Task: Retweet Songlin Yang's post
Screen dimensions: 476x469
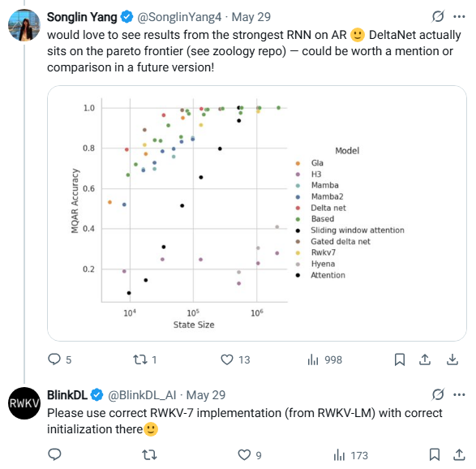Action: point(140,359)
